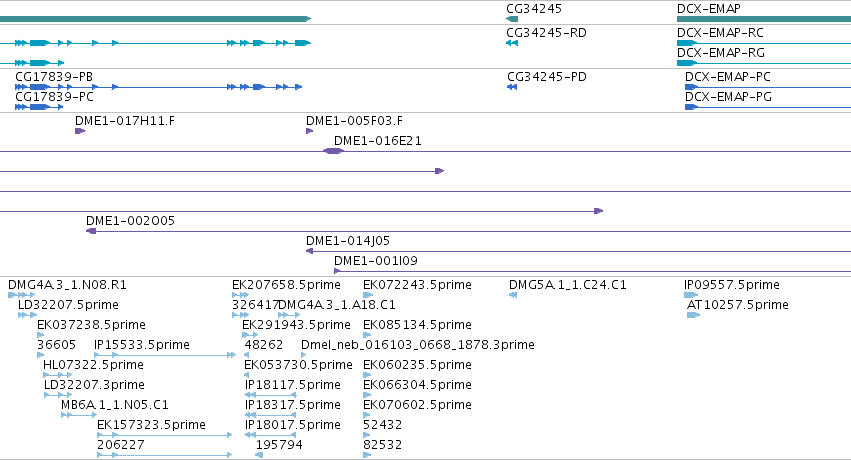Click the DME1-014J05 label
851x460 pixels.
[348, 241]
